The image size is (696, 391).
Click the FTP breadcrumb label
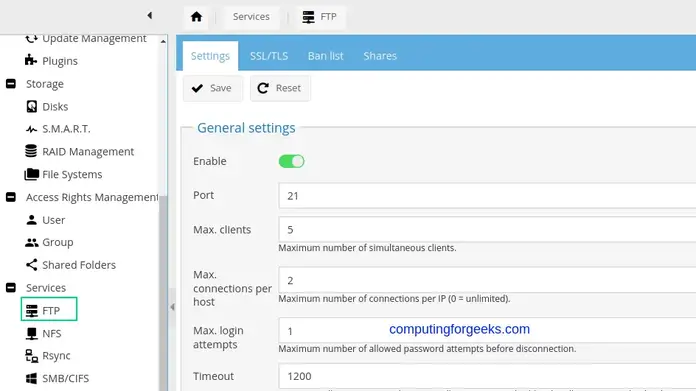[x=328, y=17]
